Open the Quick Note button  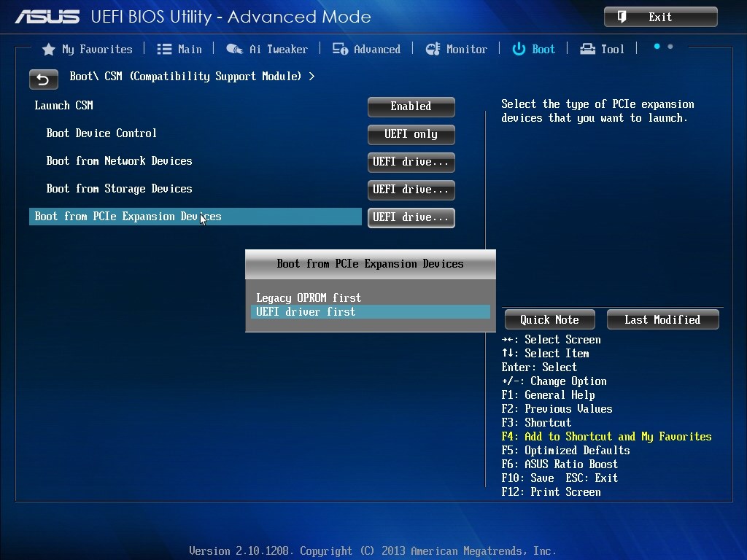(x=550, y=319)
